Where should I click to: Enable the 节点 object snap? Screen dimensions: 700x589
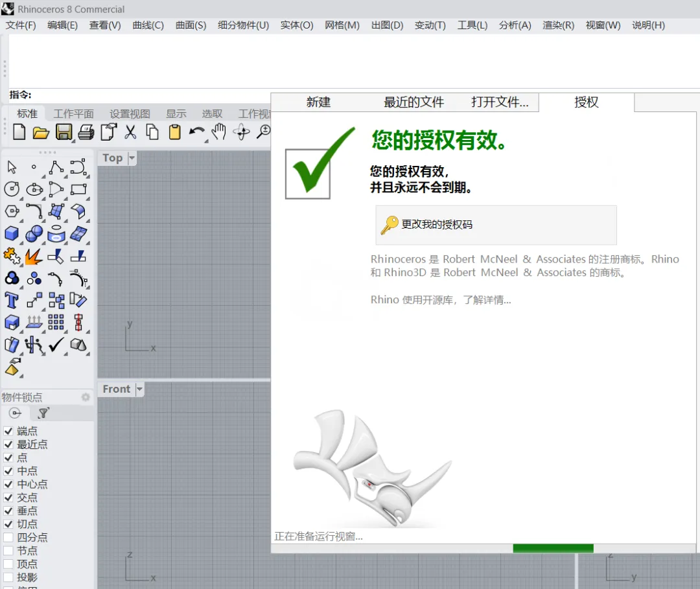tap(8, 551)
